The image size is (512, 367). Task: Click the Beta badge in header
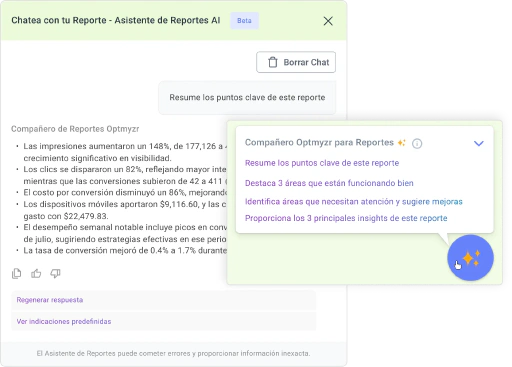[244, 21]
